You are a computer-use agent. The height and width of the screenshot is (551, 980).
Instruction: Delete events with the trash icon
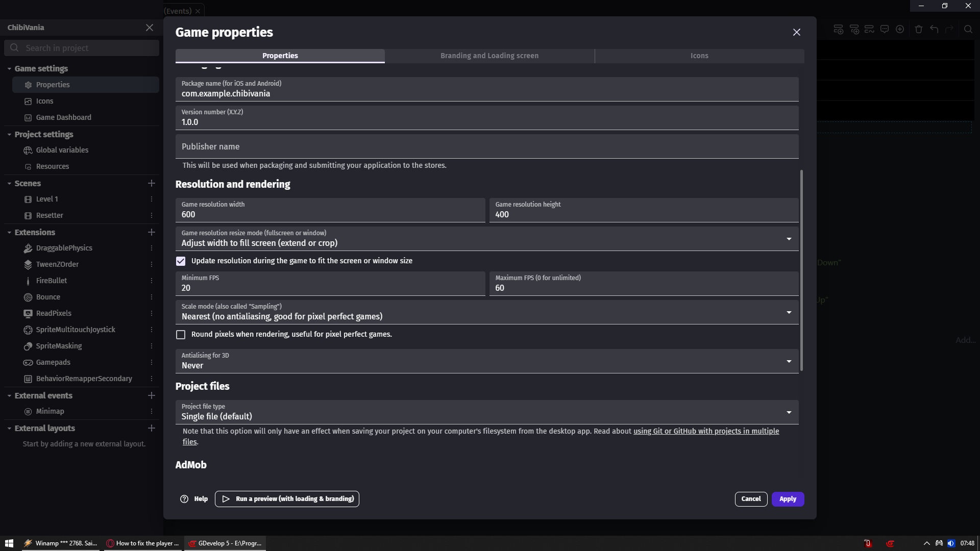click(919, 29)
